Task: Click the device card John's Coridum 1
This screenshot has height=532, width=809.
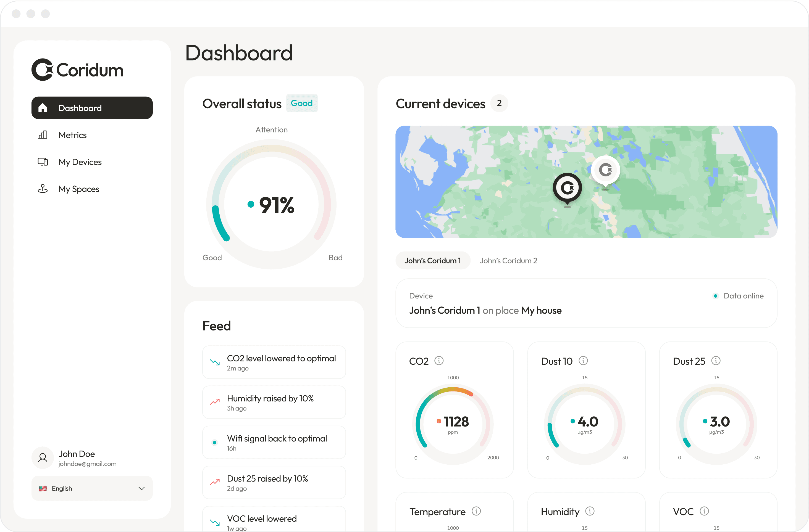Action: tap(586, 303)
